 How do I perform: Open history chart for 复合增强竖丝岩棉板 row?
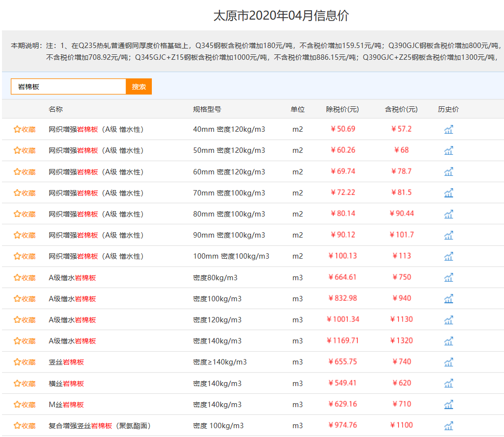click(x=449, y=426)
